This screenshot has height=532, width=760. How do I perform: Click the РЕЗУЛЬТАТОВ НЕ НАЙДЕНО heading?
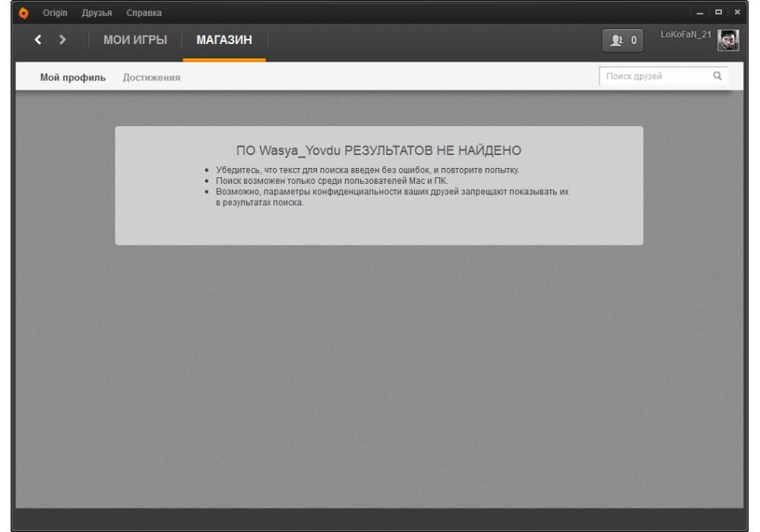[x=378, y=149]
